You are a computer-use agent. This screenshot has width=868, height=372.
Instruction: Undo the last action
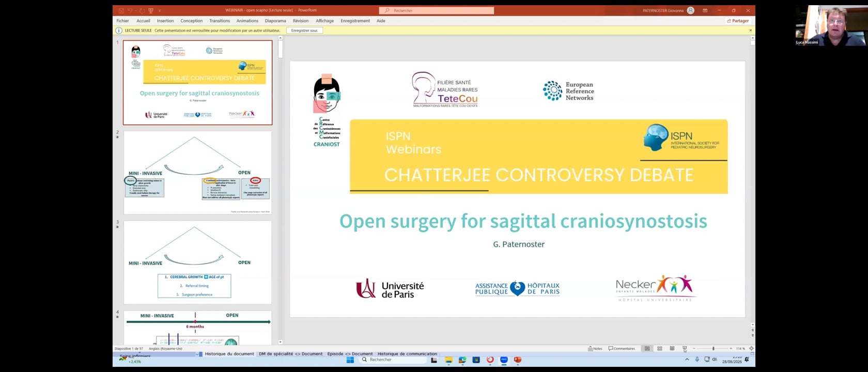tap(130, 10)
